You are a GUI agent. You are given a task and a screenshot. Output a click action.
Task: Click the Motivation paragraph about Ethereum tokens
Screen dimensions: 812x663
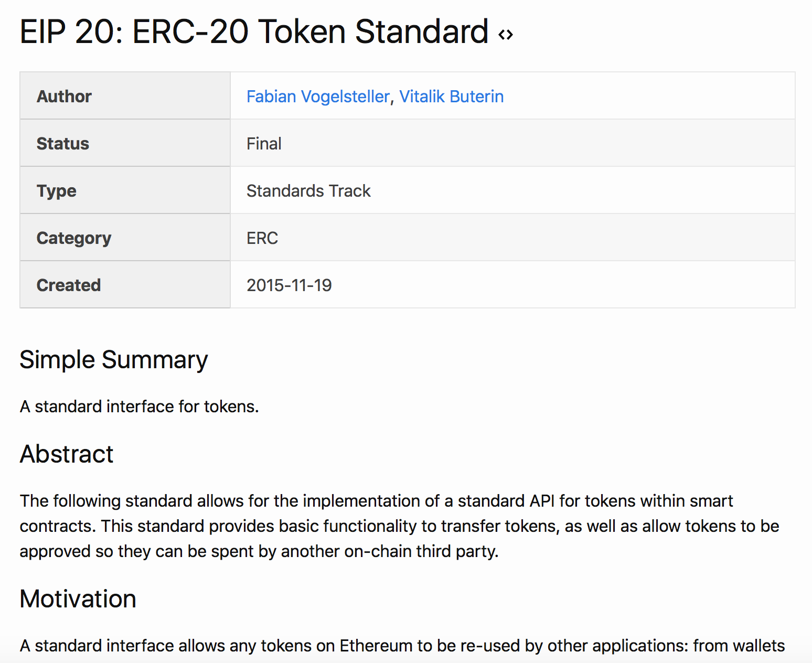pos(402,646)
